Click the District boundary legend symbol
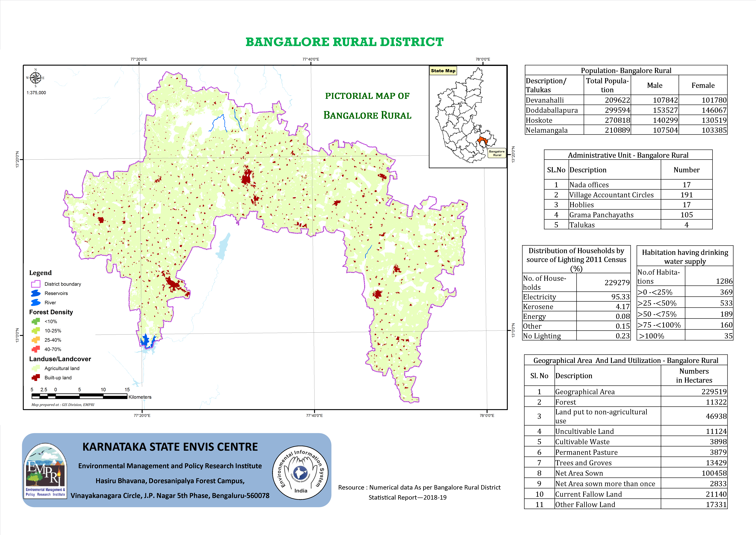 pos(36,284)
